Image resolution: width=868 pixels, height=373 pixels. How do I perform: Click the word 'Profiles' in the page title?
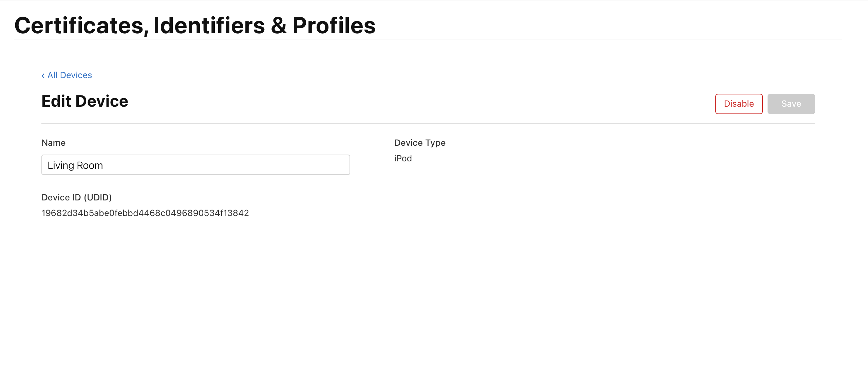(334, 26)
